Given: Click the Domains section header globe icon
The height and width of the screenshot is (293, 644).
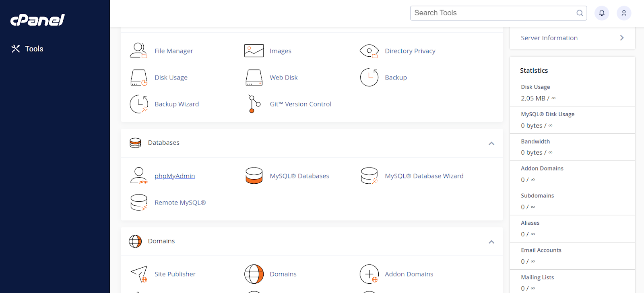Looking at the screenshot, I should click(135, 241).
